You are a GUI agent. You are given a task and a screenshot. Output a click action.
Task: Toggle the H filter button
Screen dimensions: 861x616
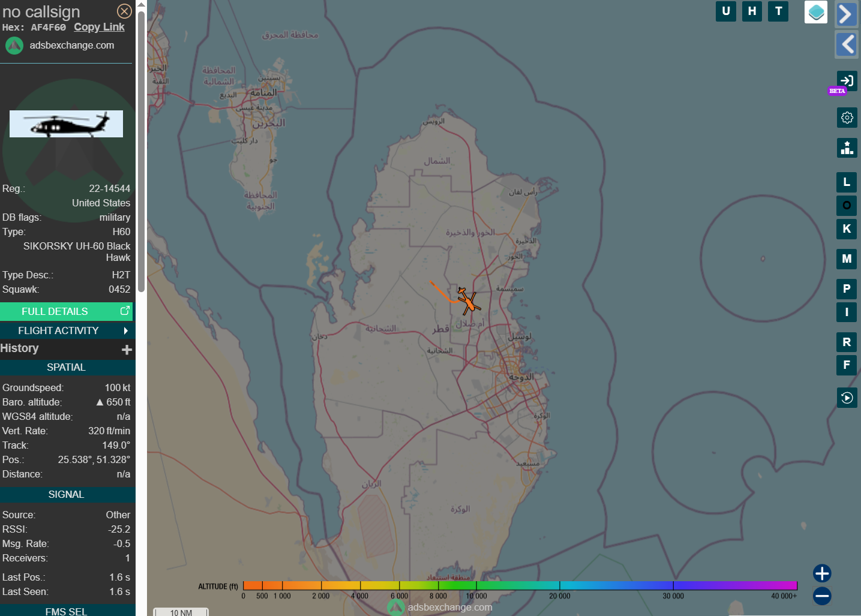pyautogui.click(x=752, y=11)
